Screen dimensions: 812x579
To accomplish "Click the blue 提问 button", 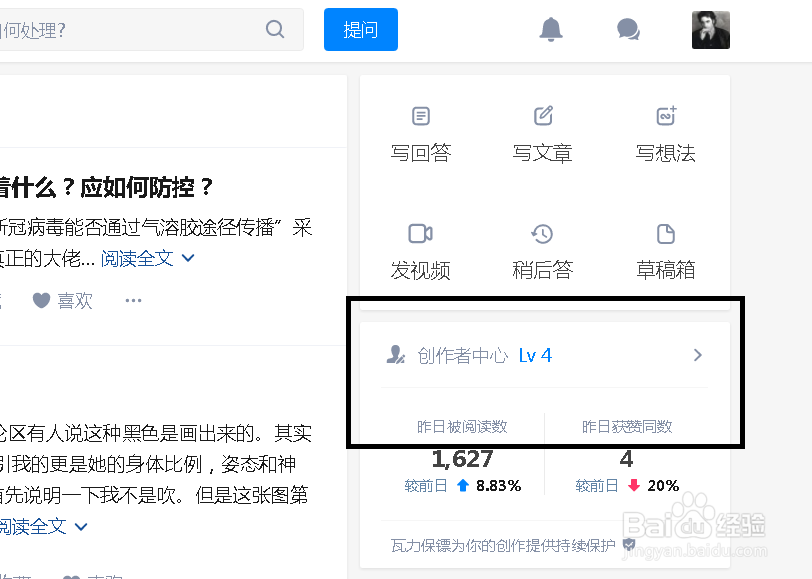I will (360, 29).
